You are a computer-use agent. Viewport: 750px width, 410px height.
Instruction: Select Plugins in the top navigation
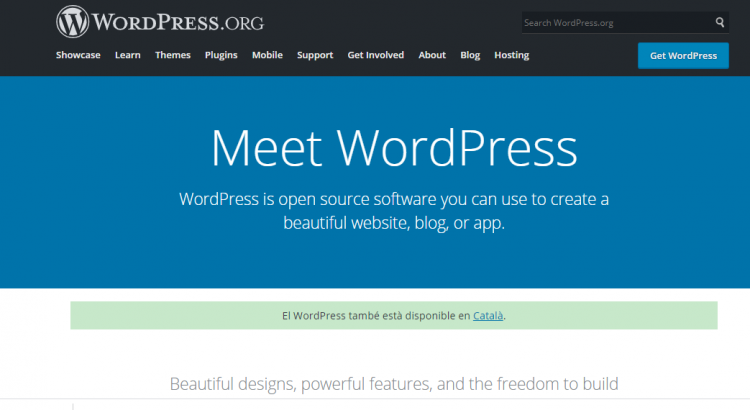pos(221,55)
